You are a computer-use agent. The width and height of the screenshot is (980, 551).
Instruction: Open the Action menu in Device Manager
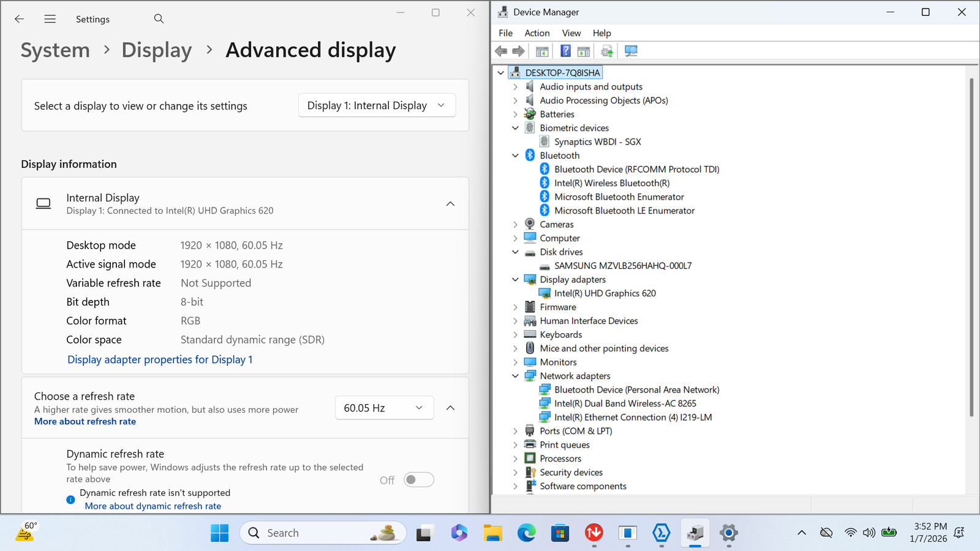537,33
